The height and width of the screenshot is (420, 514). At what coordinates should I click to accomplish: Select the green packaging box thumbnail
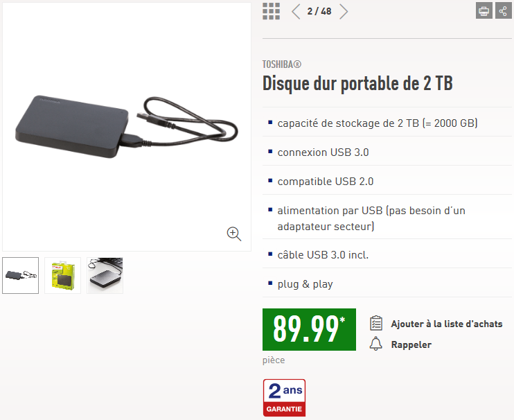coord(62,275)
